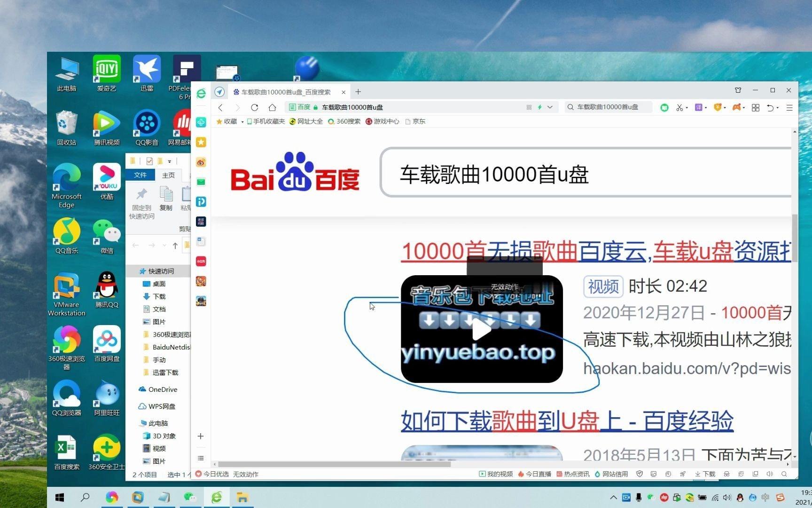Open the 百度网盘 desktop icon
This screenshot has width=812, height=508.
[x=107, y=344]
